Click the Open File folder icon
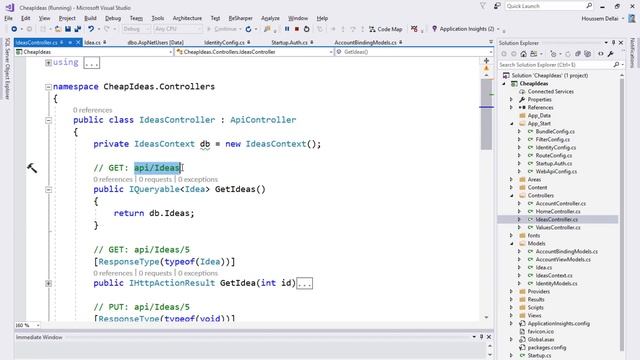This screenshot has width=640, height=360. (58, 29)
